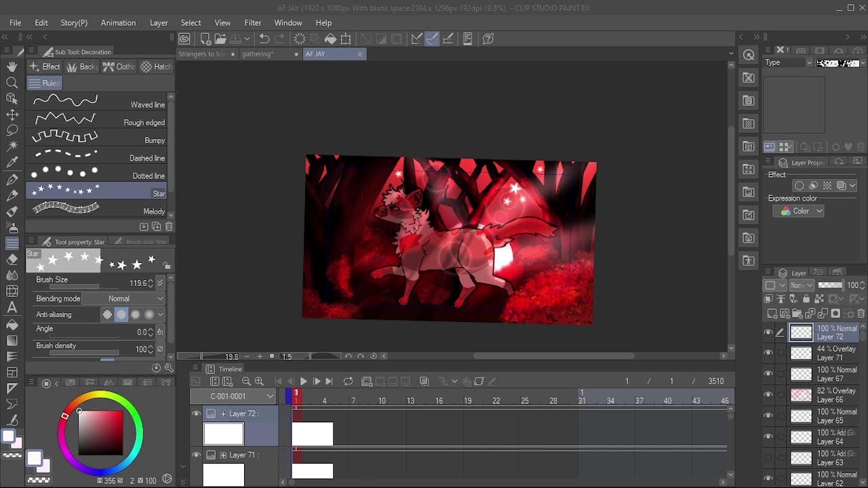
Task: Open the Brush Size dropdown arrow
Action: point(160,283)
